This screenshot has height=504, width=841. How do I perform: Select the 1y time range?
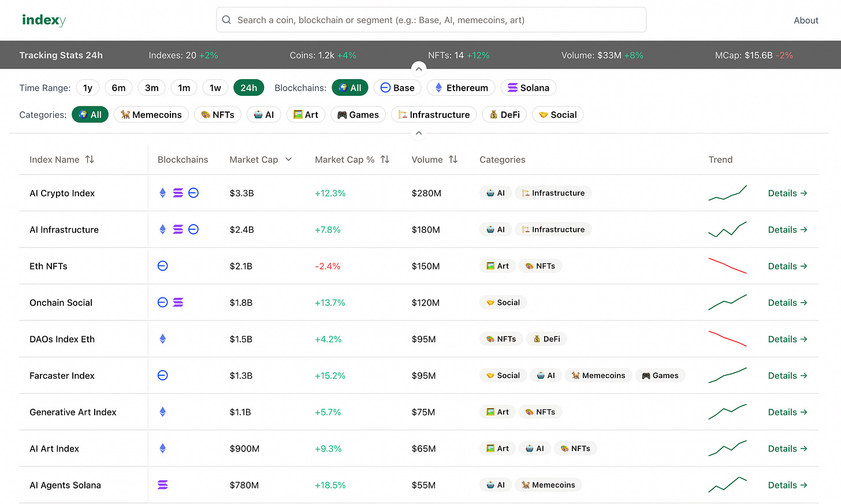pos(88,88)
